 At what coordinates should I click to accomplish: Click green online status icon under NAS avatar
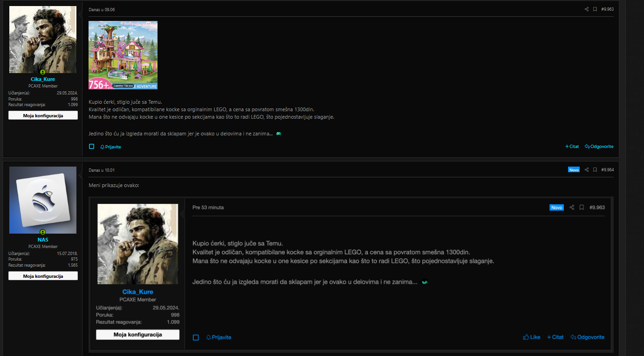pyautogui.click(x=43, y=232)
